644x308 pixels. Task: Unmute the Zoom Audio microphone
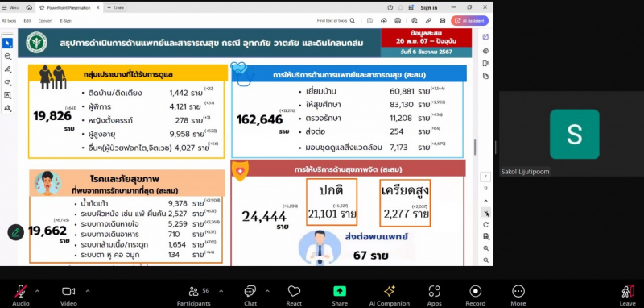pos(21,295)
